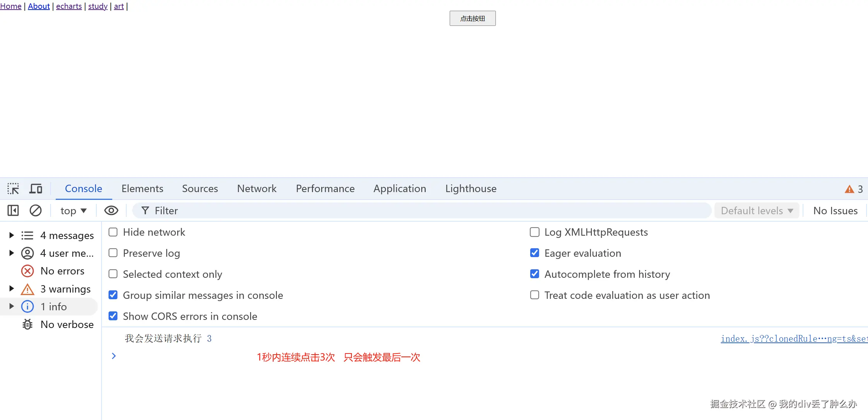Activate the inspect element picker icon
This screenshot has height=420, width=868.
(13, 189)
